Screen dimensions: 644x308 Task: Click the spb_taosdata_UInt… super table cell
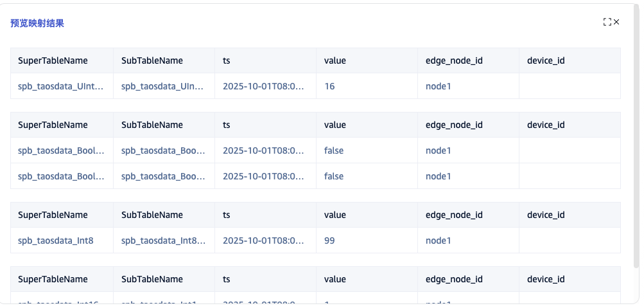60,86
